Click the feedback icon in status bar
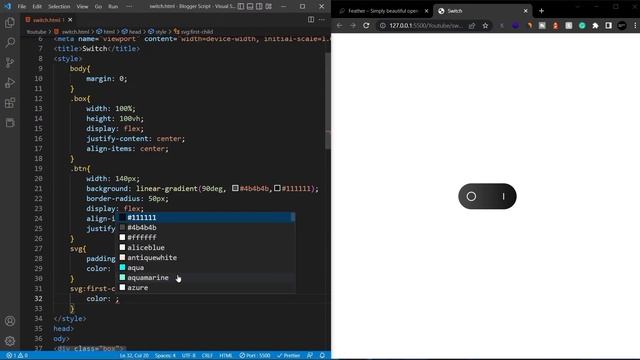The height and width of the screenshot is (360, 640). tap(310, 356)
